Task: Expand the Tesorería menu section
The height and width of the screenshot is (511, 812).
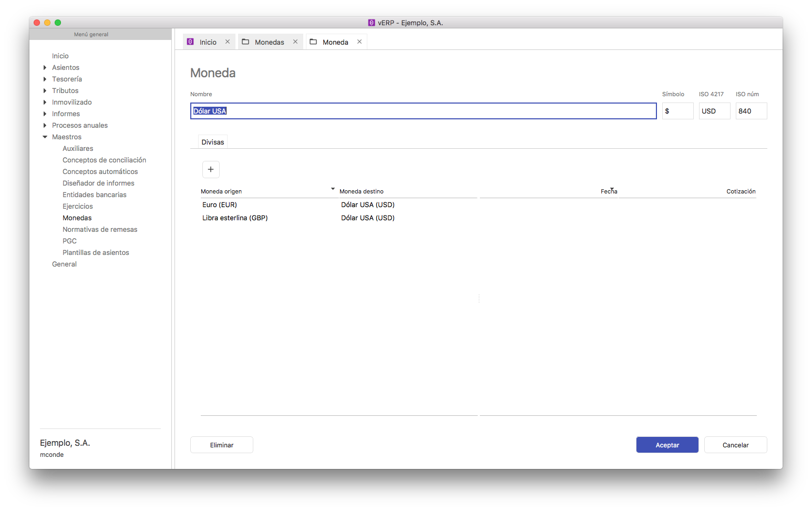Action: click(x=45, y=79)
